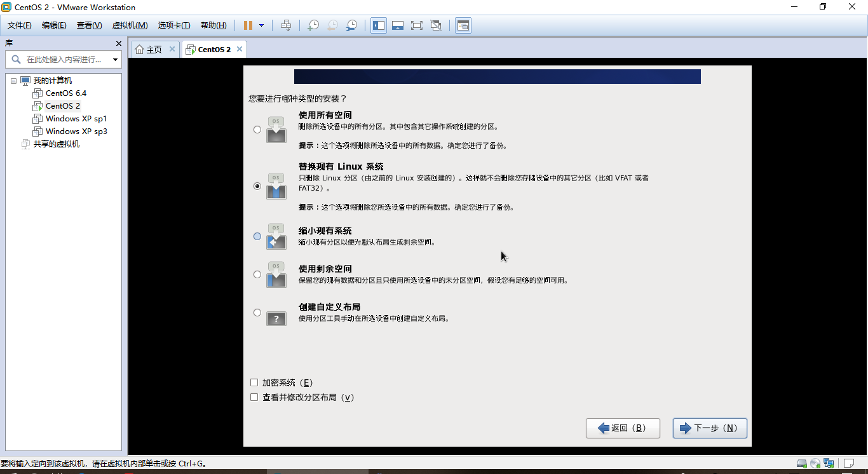
Task: Click the 下一步 (N) button
Action: click(x=709, y=428)
